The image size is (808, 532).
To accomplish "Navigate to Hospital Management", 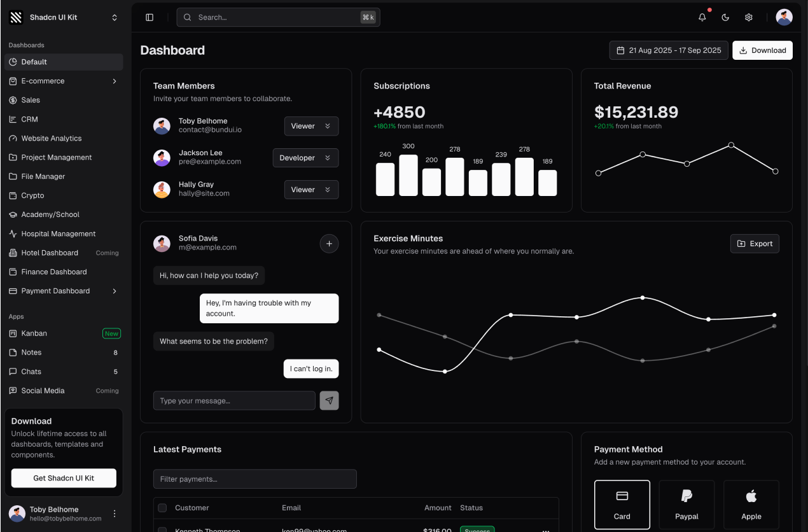I will point(64,234).
